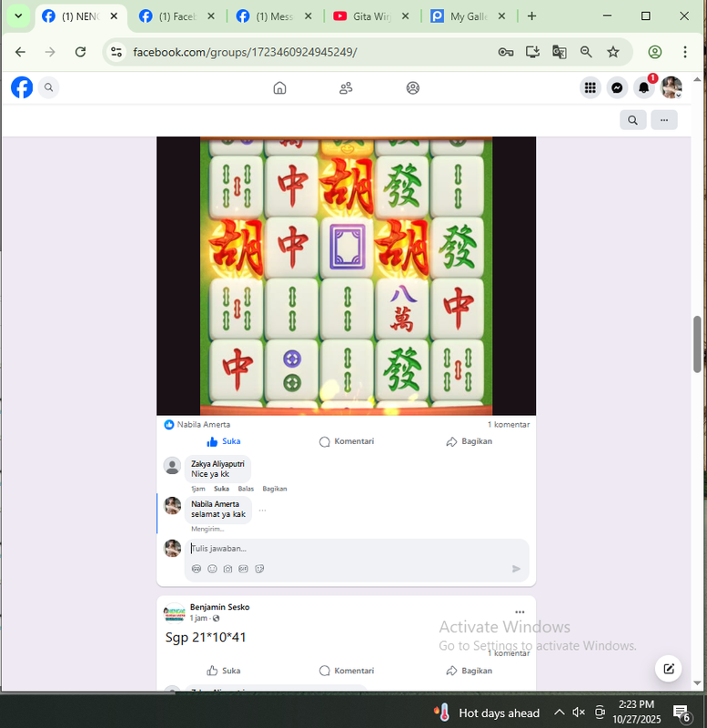Open Facebook Friends page icon
Viewport: 707px width, 728px height.
[x=346, y=87]
